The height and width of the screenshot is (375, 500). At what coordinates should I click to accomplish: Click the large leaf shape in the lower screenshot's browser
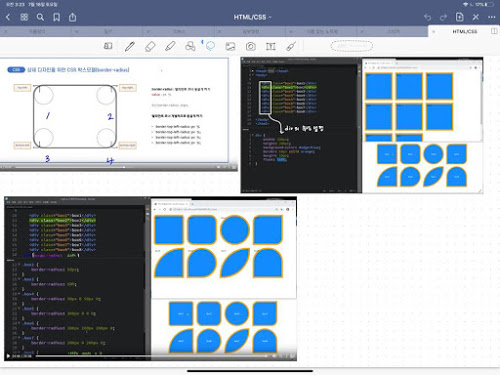pos(235,263)
